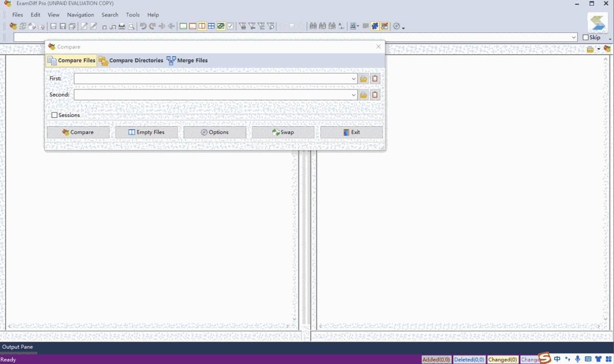
Task: Click the third binoculars toolbar icon
Action: [332, 26]
